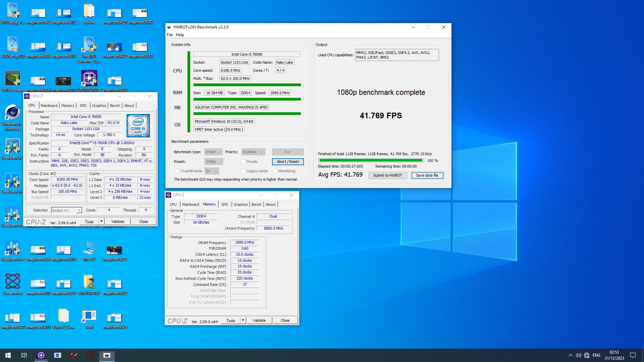Switch to Mainboard tab in CPU-Z CPU window
Image resolution: width=644 pixels, height=362 pixels.
(49, 106)
